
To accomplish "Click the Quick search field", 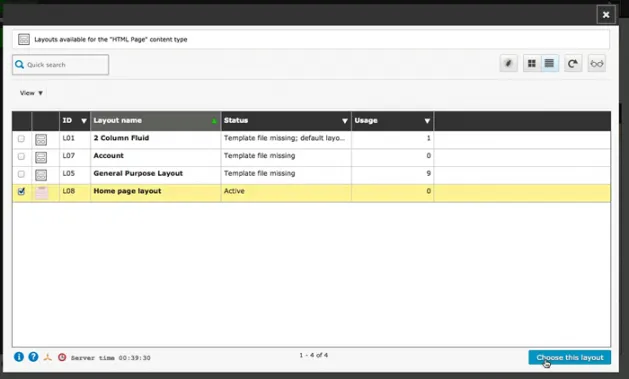I will pyautogui.click(x=61, y=65).
